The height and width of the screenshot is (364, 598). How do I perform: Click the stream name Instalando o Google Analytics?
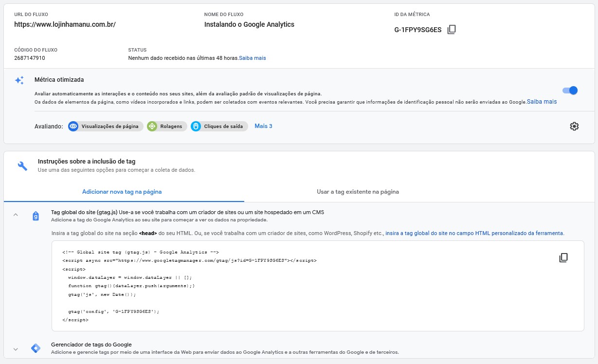point(249,24)
